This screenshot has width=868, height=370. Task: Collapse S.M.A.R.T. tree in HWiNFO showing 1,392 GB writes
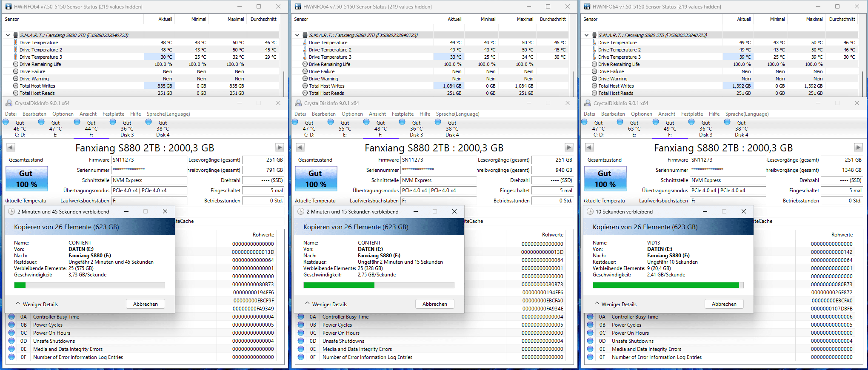click(x=586, y=35)
